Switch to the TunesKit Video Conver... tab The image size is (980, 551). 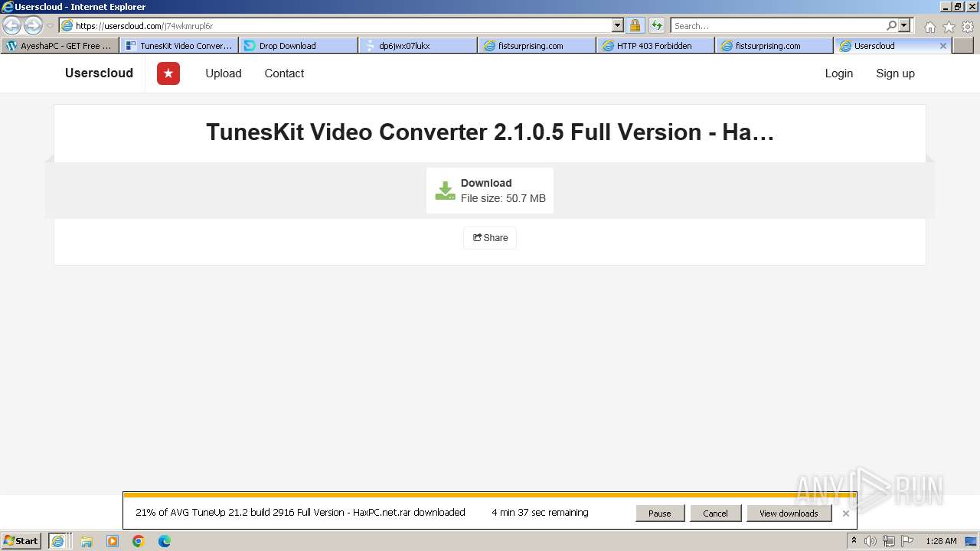pyautogui.click(x=179, y=46)
